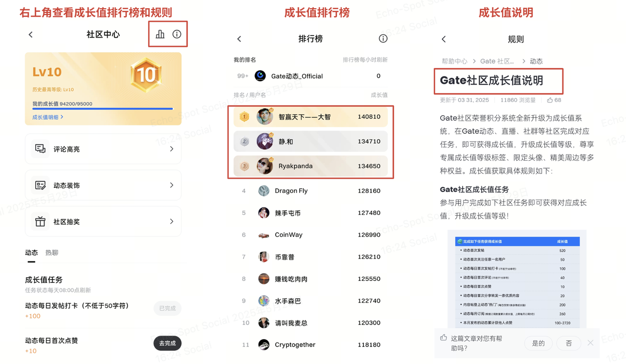The width and height of the screenshot is (626, 364).
Task: Click the Lv10 hexagon badge
Action: pos(146,75)
